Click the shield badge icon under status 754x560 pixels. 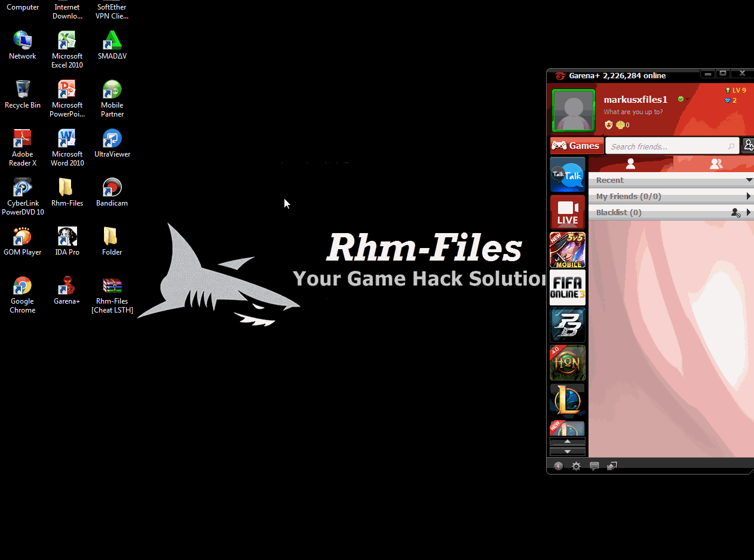(x=608, y=125)
